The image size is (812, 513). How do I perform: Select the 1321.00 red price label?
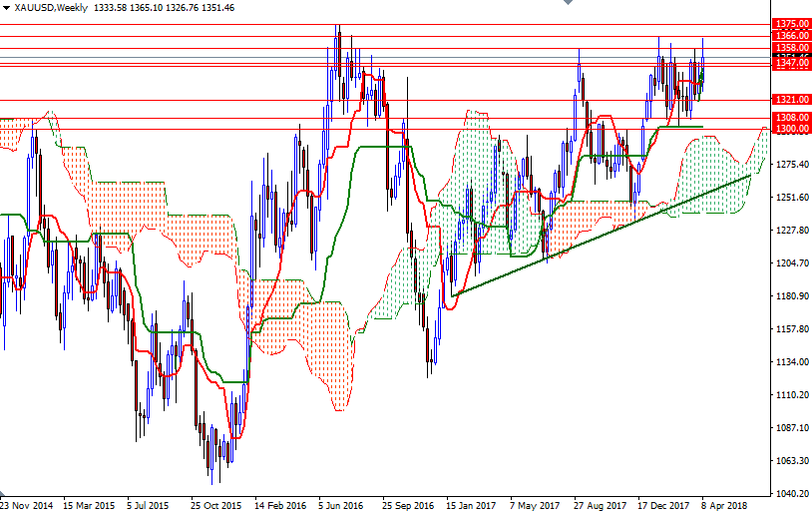tap(790, 100)
